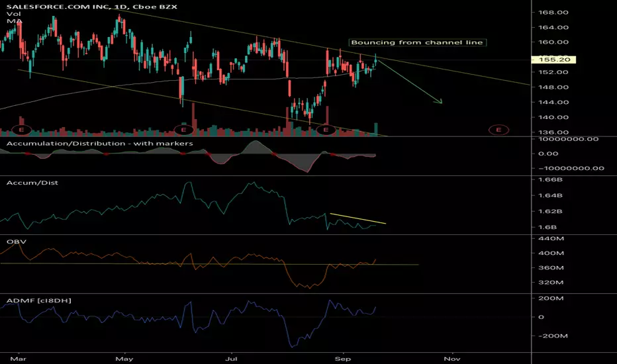Click the Nov label on the time axis

(x=452, y=359)
